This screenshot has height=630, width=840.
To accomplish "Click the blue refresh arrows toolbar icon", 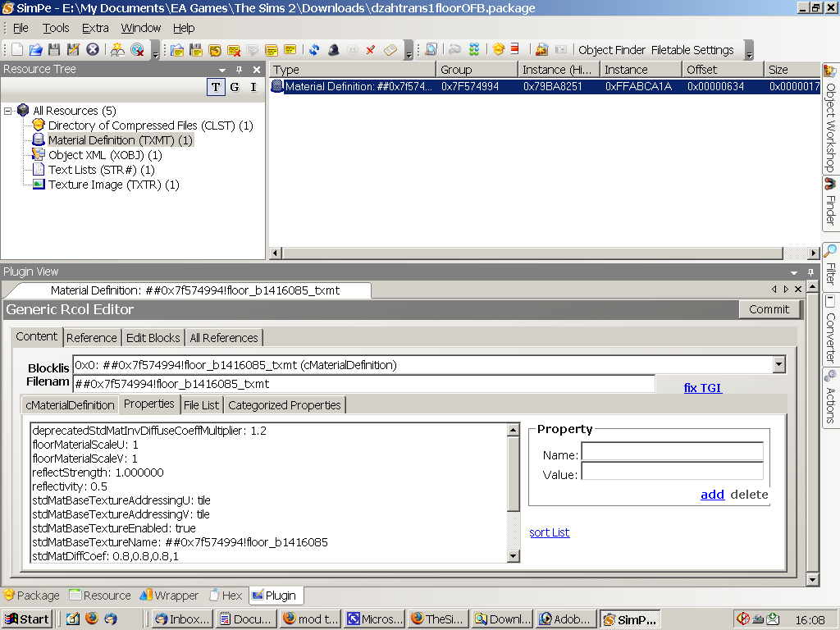I will coord(314,50).
